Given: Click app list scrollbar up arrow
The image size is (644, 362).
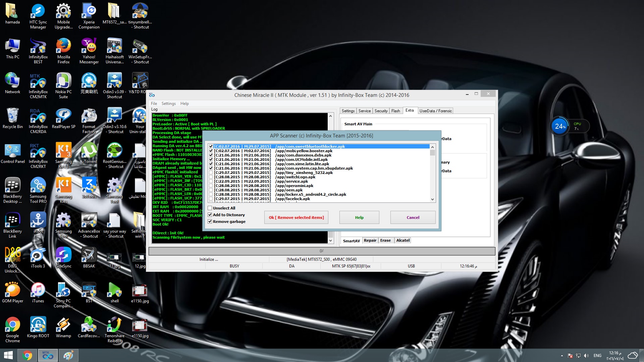Looking at the screenshot, I should (432, 147).
